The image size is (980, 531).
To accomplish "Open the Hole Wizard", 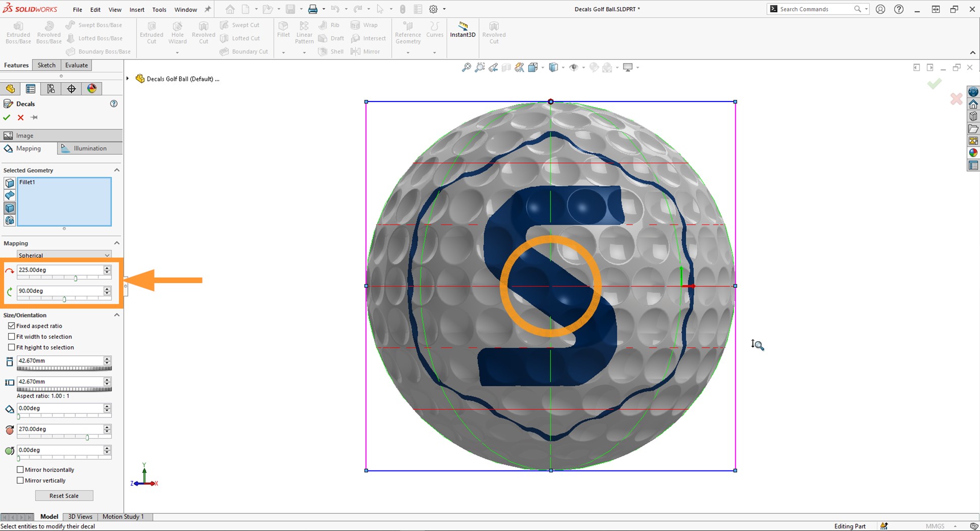I will pyautogui.click(x=177, y=32).
